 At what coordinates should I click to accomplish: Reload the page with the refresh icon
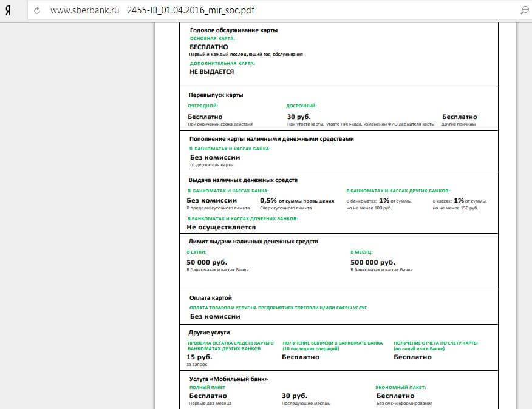[38, 11]
